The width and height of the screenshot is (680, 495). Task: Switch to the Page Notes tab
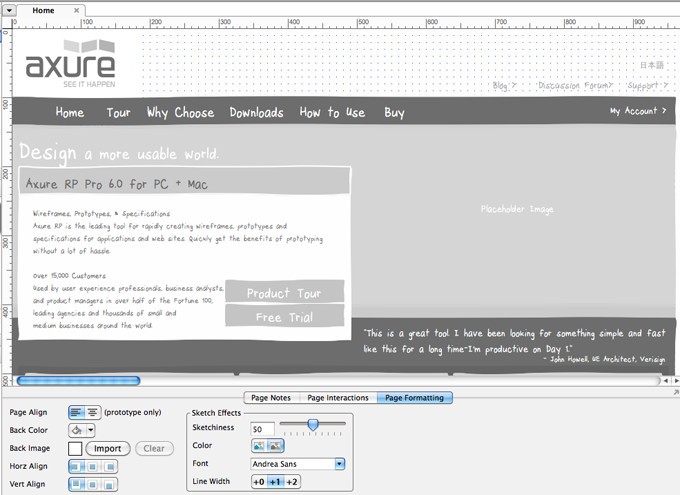(x=271, y=398)
